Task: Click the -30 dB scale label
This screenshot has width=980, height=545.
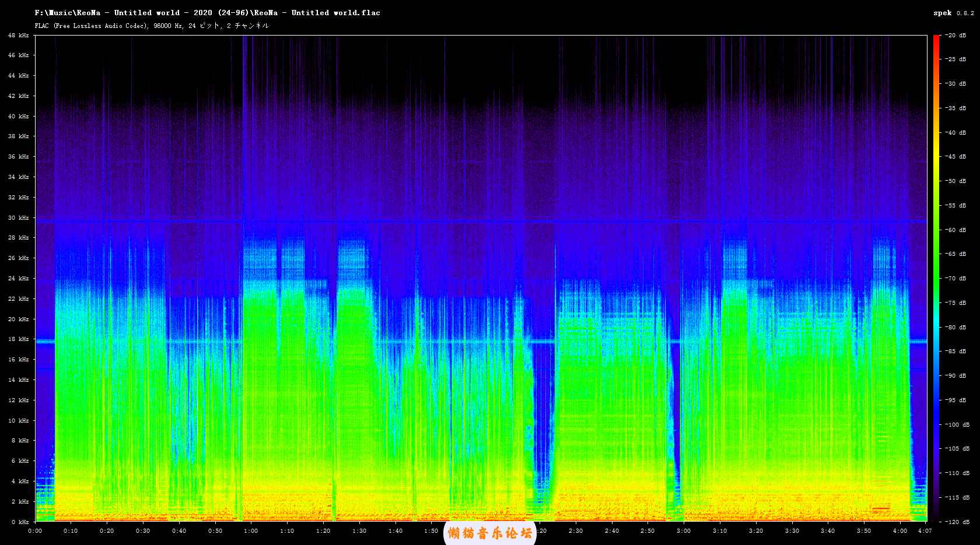Action: point(956,84)
